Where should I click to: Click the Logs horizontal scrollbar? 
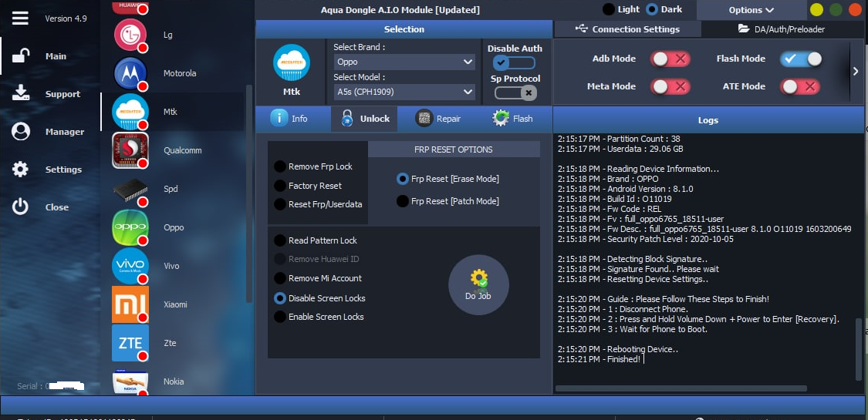click(681, 388)
